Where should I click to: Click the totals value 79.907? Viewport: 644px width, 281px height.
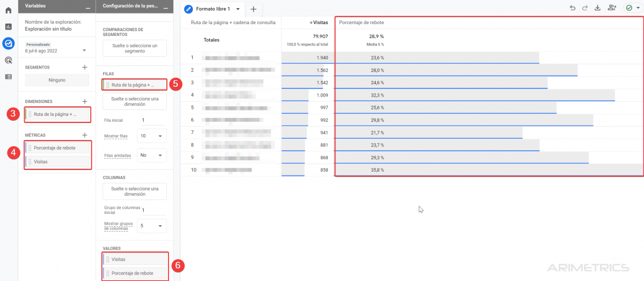coord(320,36)
